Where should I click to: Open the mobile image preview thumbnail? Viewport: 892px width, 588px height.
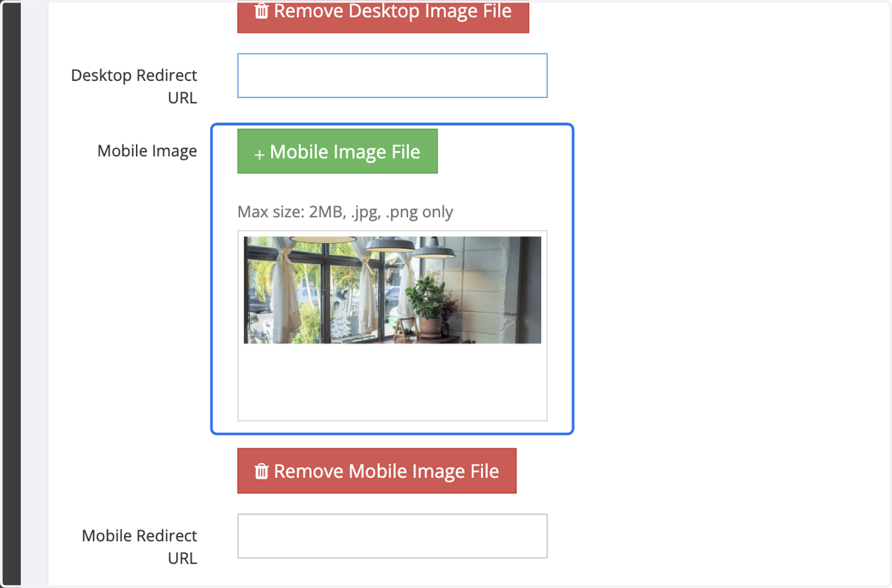[392, 290]
